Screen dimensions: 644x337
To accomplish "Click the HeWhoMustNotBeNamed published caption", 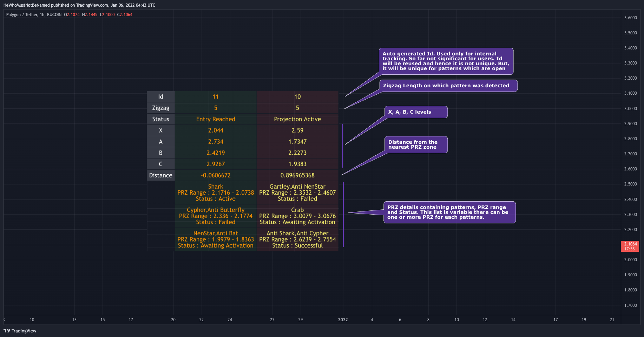I will click(79, 5).
